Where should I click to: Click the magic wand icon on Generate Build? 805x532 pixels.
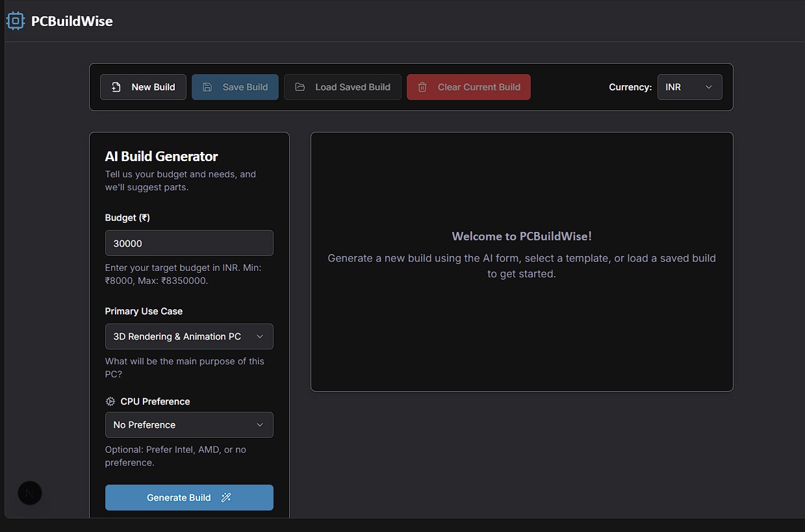point(226,498)
